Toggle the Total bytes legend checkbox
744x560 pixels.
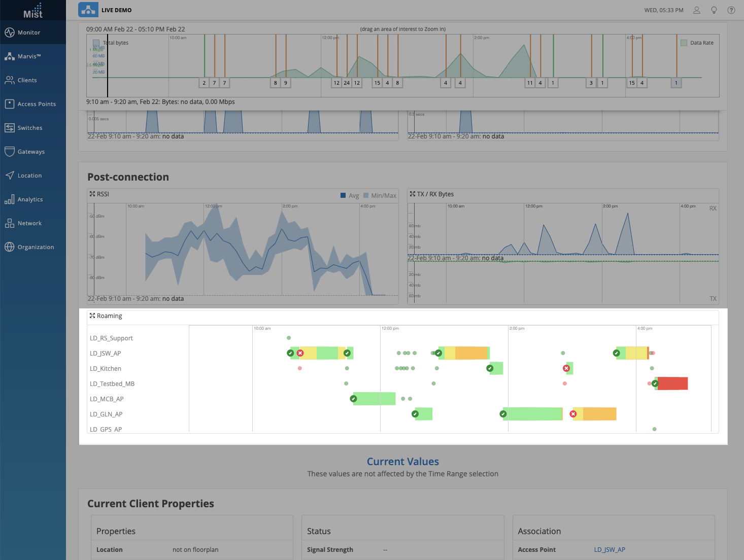[96, 43]
